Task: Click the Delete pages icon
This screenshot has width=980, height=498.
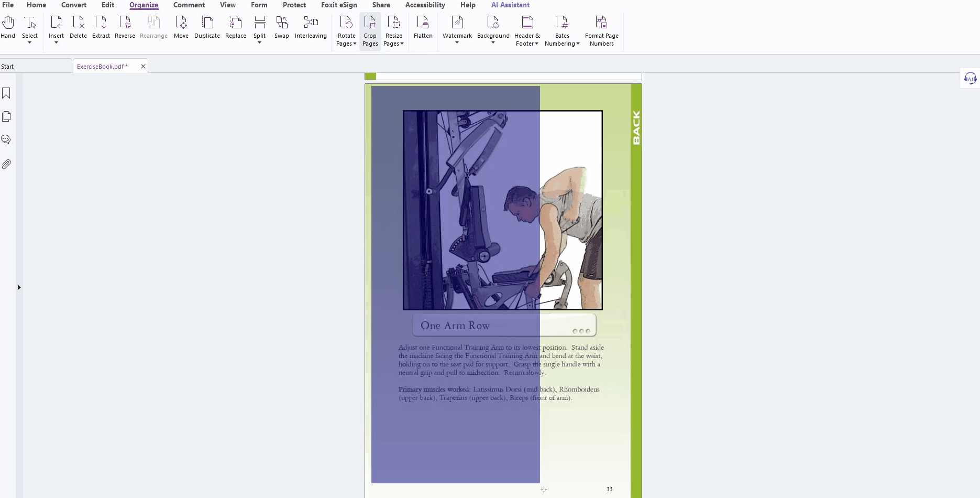Action: pyautogui.click(x=78, y=23)
